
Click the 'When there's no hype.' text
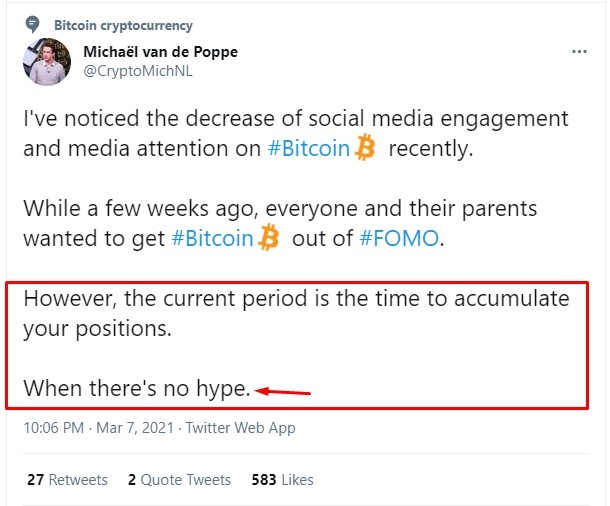[x=137, y=388]
